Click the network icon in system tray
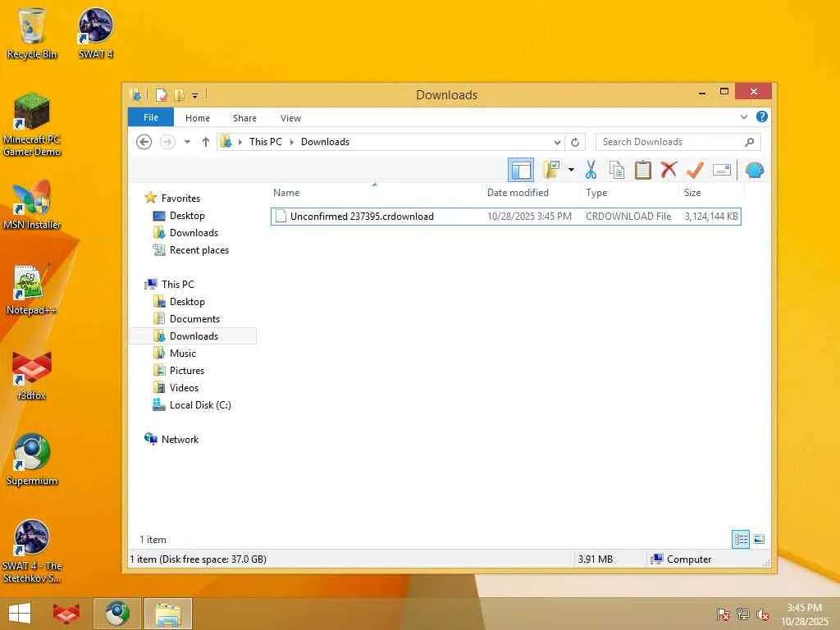The width and height of the screenshot is (840, 630). pyautogui.click(x=743, y=614)
